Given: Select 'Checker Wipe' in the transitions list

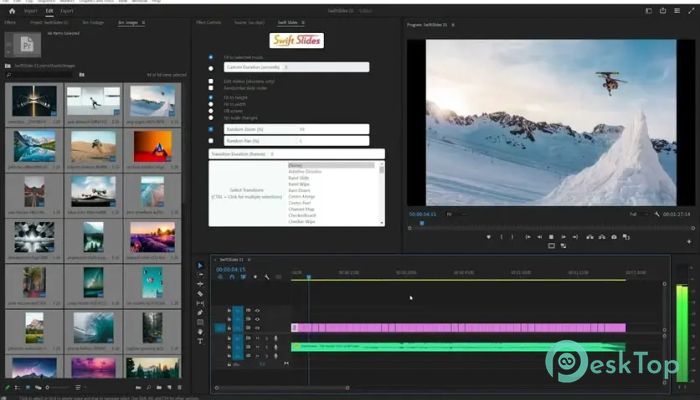Looking at the screenshot, I should pyautogui.click(x=301, y=221).
